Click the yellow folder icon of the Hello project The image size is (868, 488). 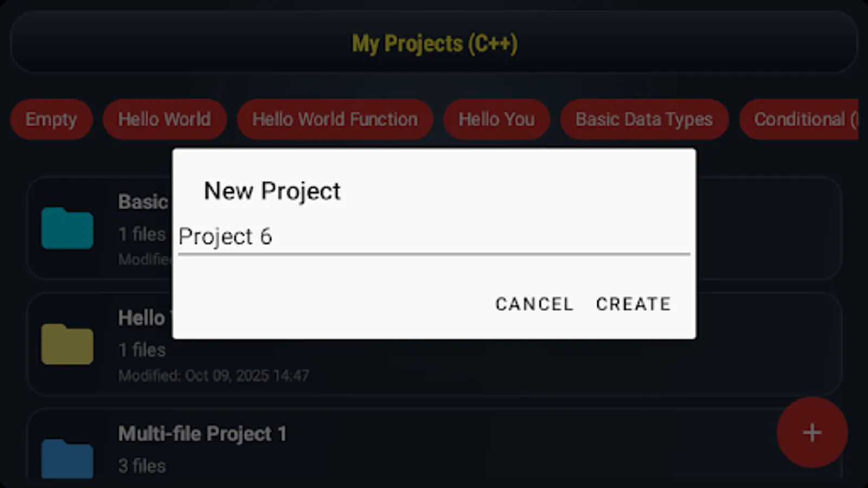point(67,344)
